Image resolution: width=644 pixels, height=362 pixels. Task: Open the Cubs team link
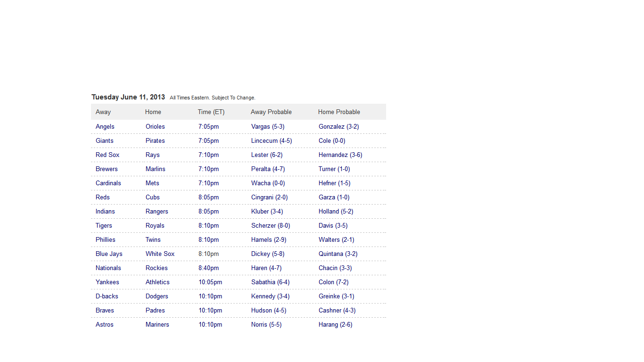tap(153, 197)
